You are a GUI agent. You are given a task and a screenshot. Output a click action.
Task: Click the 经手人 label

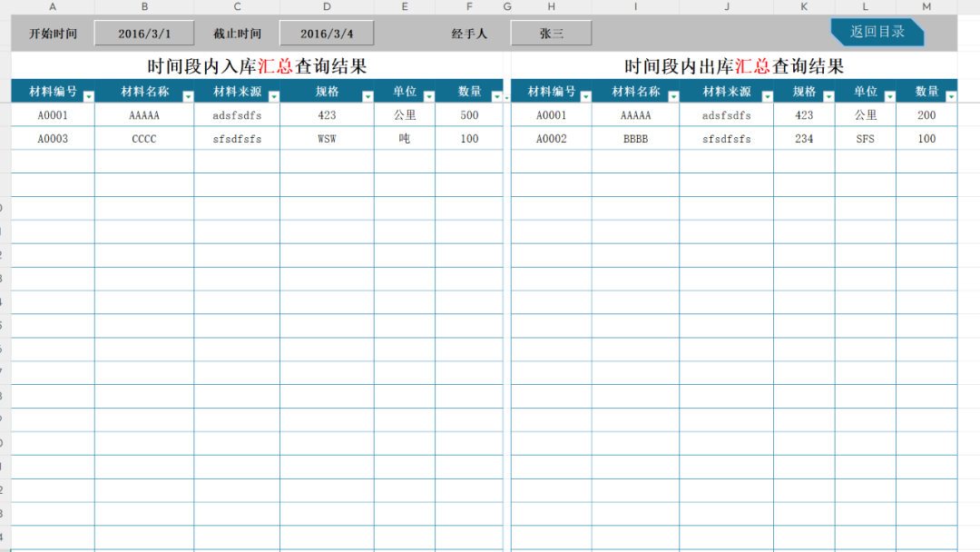point(469,33)
